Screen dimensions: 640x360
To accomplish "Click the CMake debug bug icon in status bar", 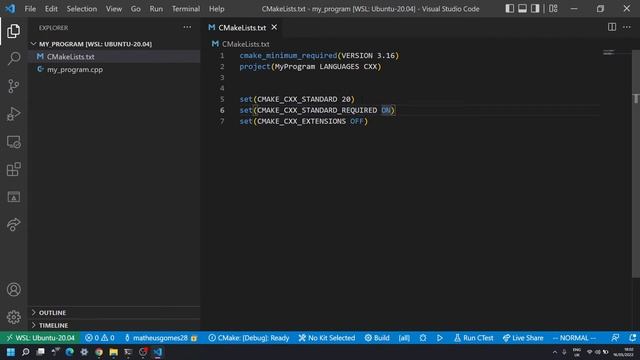I will click(x=423, y=338).
